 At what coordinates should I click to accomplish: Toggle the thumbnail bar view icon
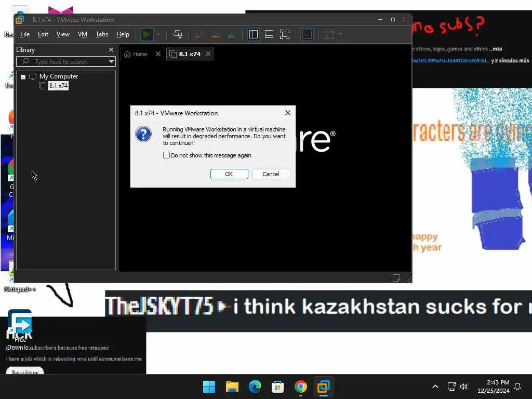269,34
